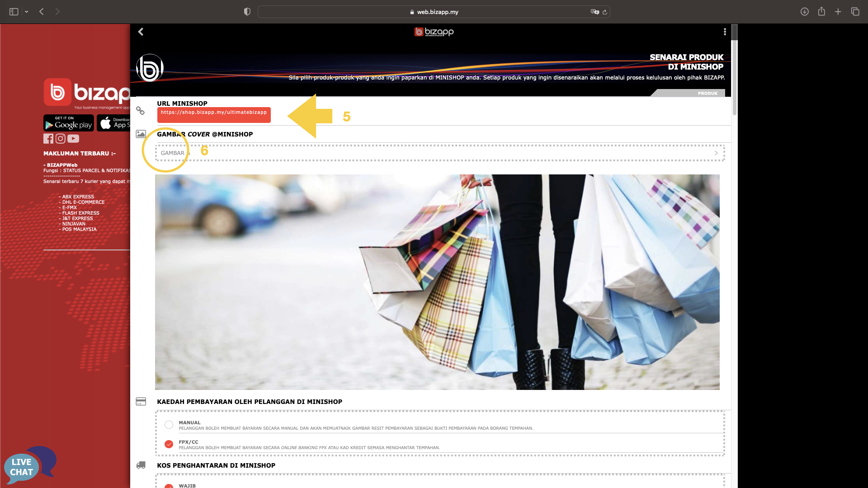Open Bizapp Facebook page icon
The height and width of the screenshot is (488, 868).
pyautogui.click(x=48, y=139)
